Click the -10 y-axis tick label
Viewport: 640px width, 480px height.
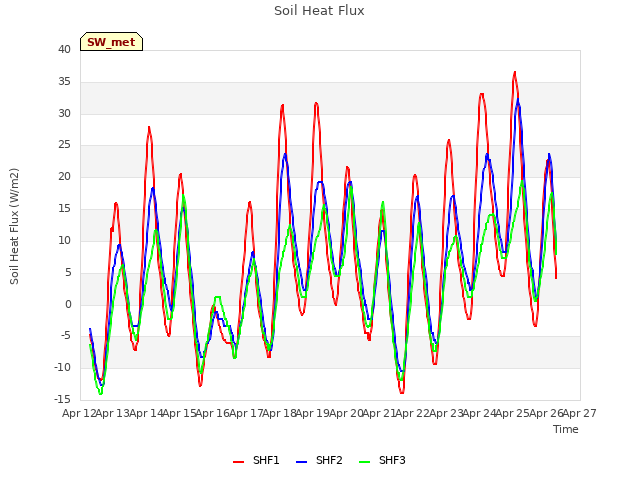point(62,368)
